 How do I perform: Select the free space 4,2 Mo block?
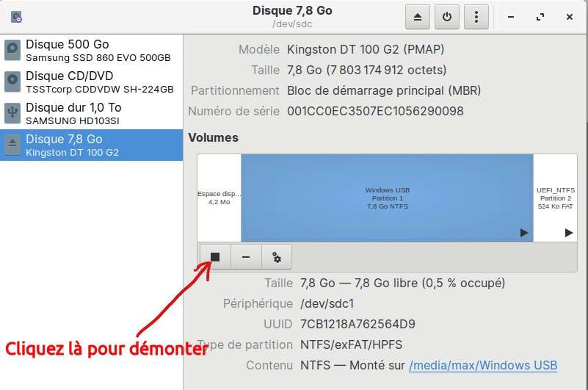tap(219, 198)
